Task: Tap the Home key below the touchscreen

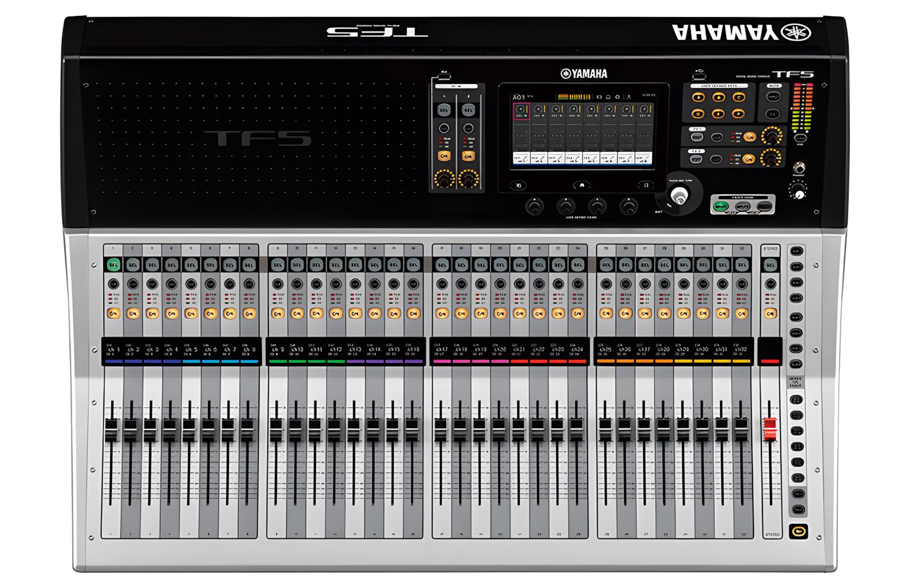Action: coord(581,185)
